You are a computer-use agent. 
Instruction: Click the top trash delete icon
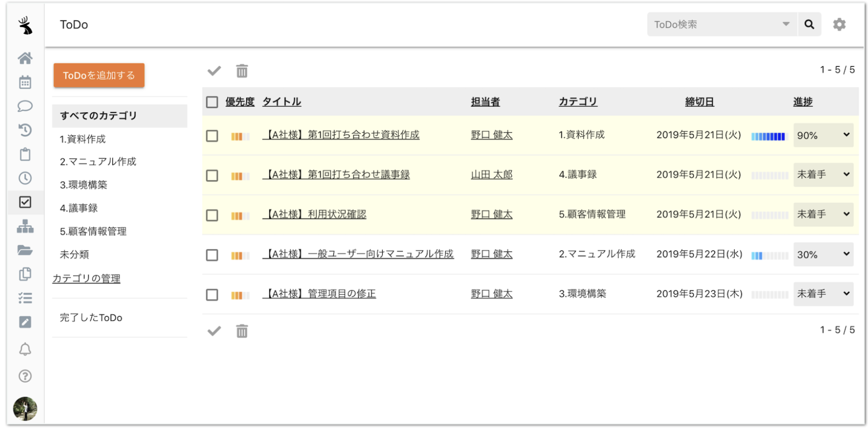coord(242,71)
